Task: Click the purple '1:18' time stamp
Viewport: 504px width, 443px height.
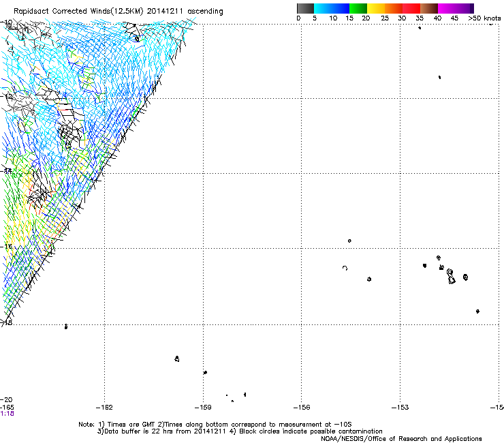Action: click(7, 414)
